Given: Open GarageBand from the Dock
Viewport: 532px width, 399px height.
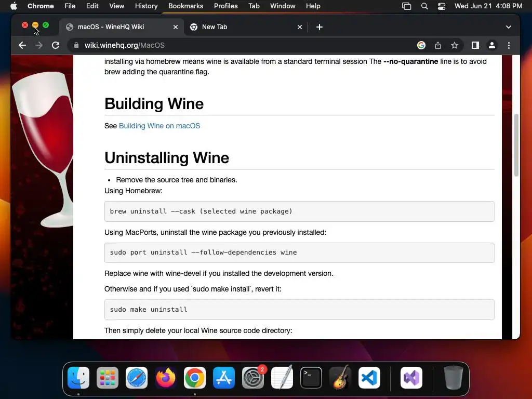Looking at the screenshot, I should 340,378.
